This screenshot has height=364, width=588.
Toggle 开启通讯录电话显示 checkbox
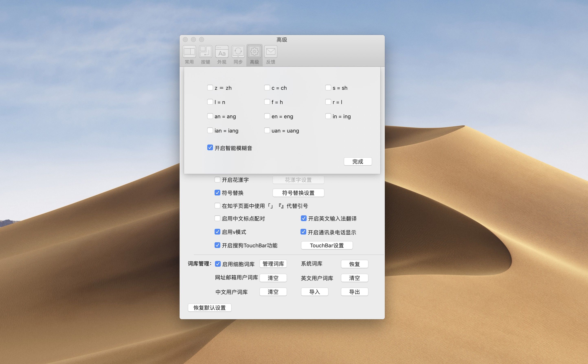(303, 232)
